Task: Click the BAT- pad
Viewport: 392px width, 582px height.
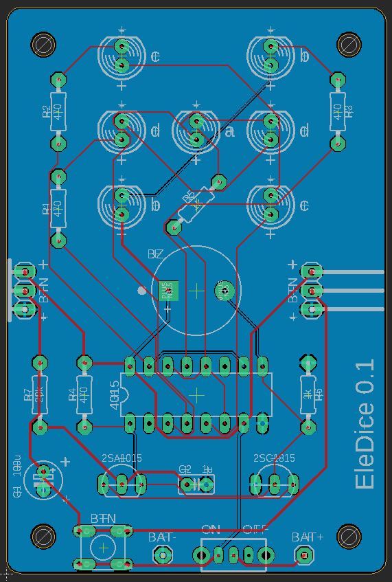Action: [163, 555]
